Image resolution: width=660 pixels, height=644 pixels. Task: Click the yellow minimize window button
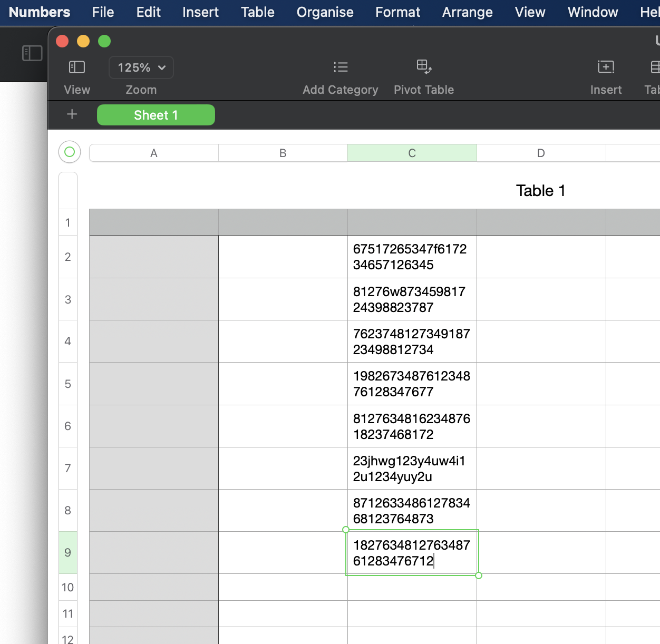click(83, 41)
